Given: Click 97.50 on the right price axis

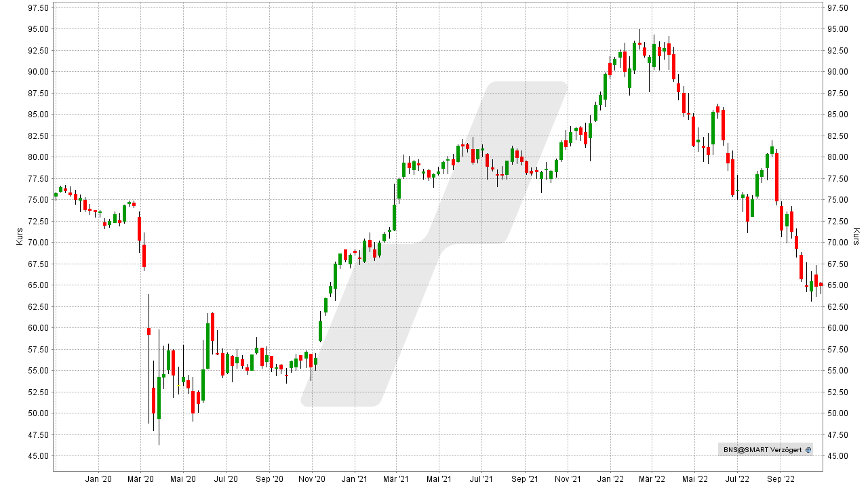Looking at the screenshot, I should pyautogui.click(x=838, y=8).
